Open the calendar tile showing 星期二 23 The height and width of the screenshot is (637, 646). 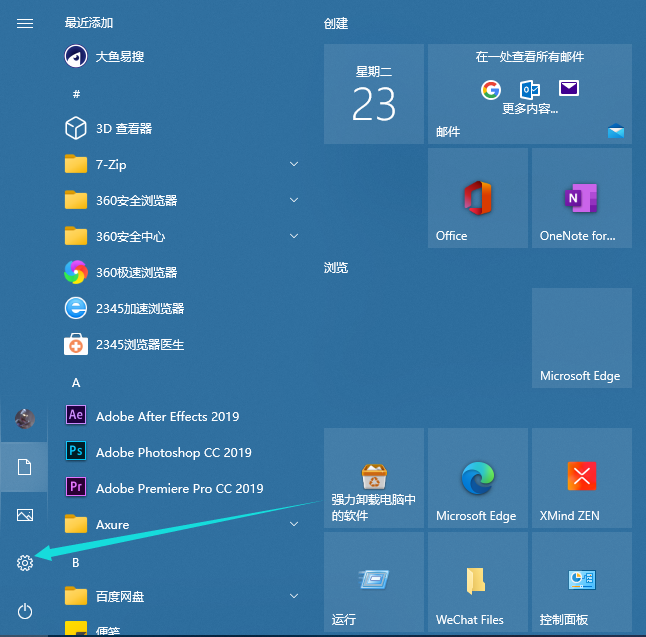coord(373,94)
